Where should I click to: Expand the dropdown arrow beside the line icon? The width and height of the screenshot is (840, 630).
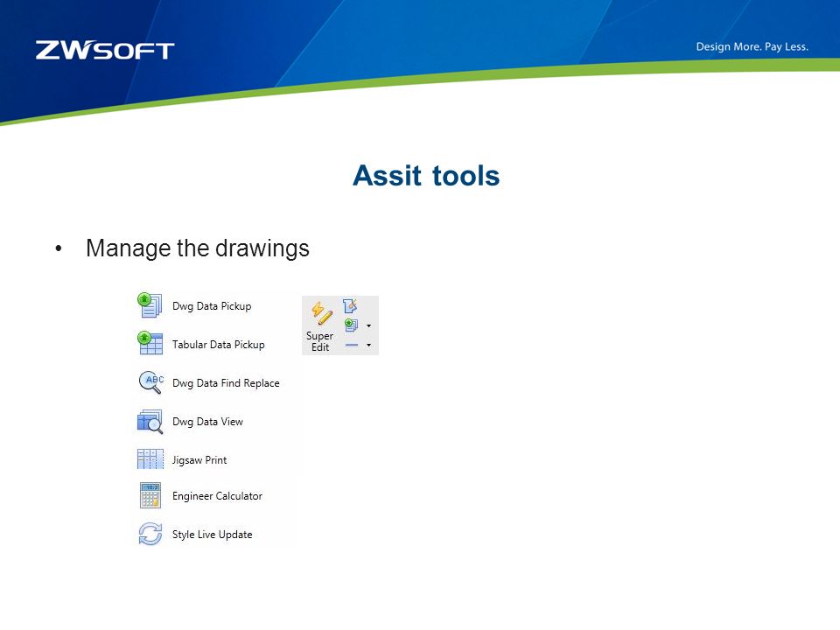coord(368,345)
